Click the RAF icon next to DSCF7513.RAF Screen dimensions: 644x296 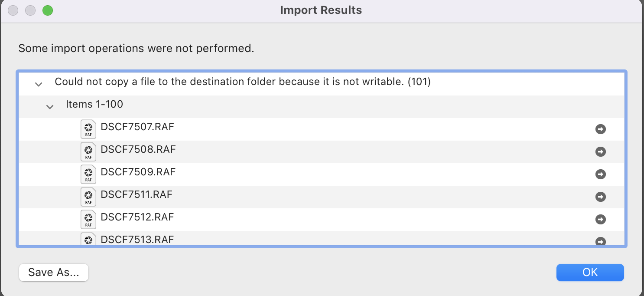88,239
